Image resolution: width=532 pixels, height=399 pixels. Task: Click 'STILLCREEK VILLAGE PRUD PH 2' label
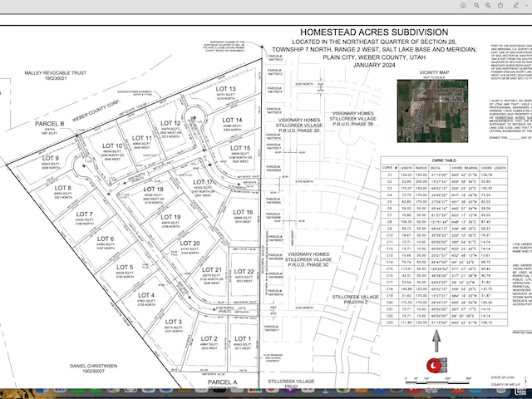(x=355, y=299)
